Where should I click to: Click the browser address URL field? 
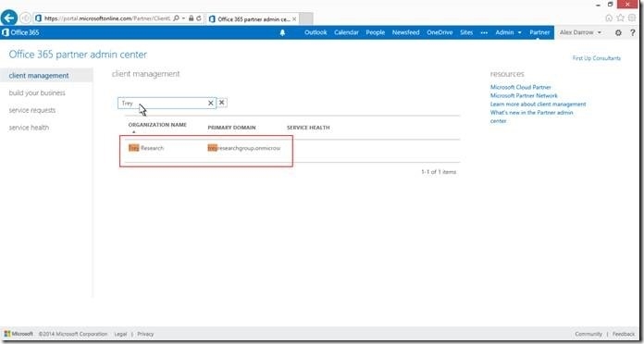(x=106, y=18)
